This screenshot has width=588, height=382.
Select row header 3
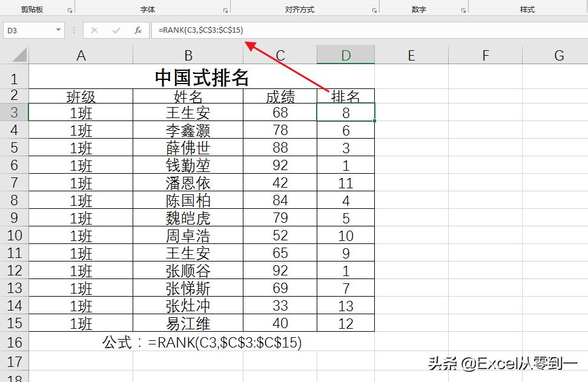click(x=15, y=112)
